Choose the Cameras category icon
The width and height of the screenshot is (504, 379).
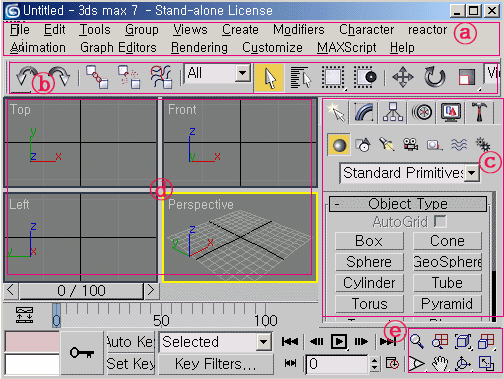click(x=411, y=145)
